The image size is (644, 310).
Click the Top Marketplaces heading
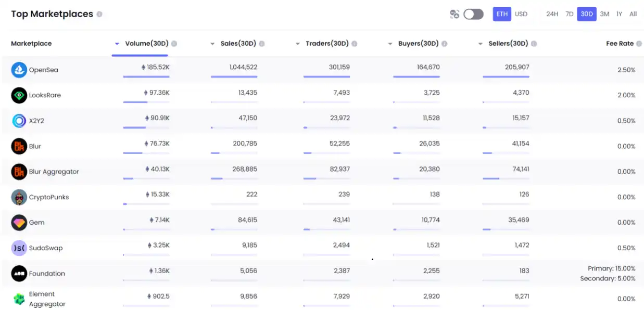point(52,14)
